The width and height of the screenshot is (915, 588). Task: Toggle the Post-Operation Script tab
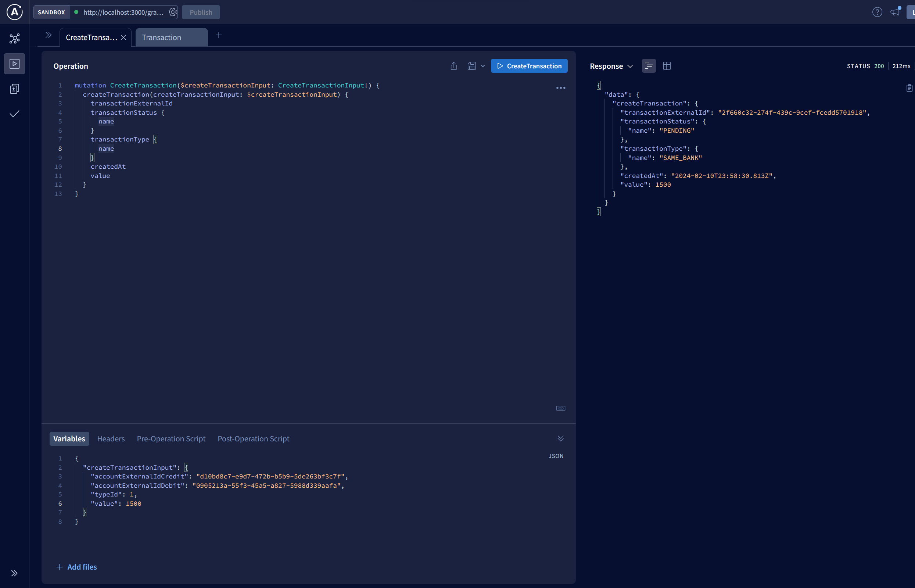pos(254,438)
